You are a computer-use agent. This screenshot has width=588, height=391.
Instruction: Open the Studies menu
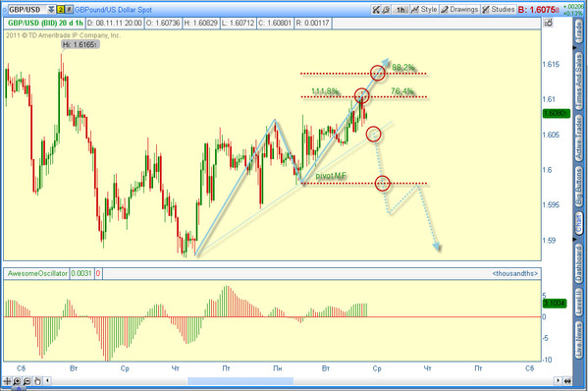click(x=498, y=10)
